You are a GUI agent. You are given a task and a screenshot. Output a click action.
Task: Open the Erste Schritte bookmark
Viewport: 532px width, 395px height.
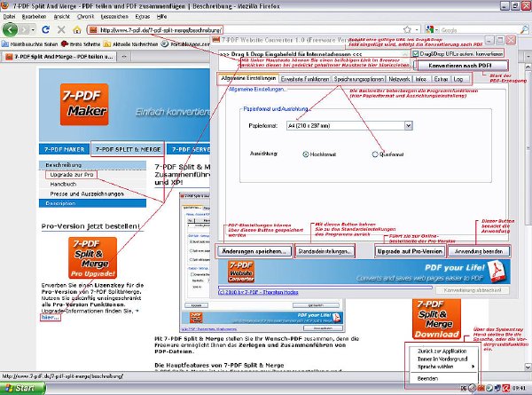click(x=81, y=44)
